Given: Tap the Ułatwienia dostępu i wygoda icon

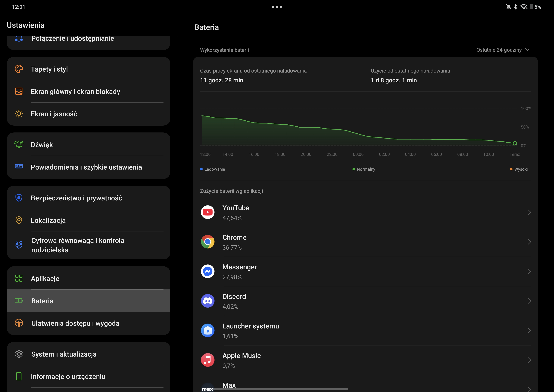Looking at the screenshot, I should (19, 323).
